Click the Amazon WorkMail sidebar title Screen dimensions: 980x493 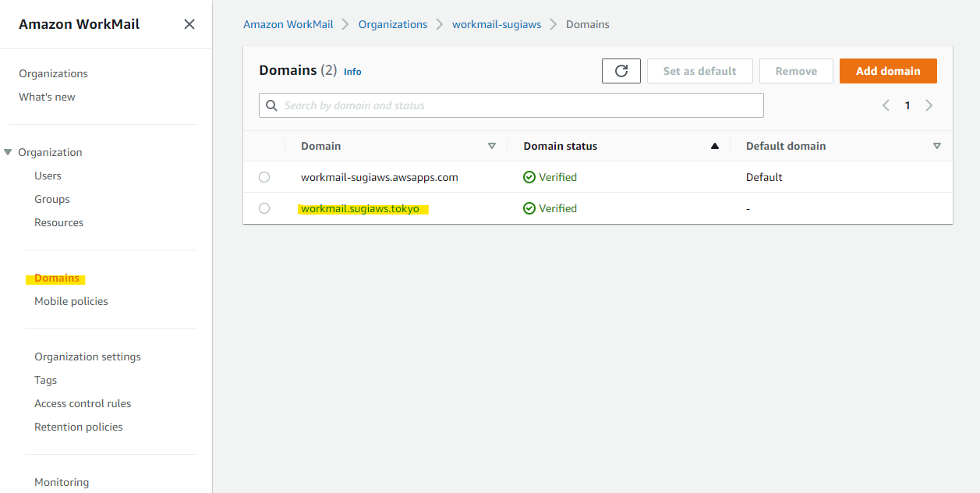click(x=80, y=24)
